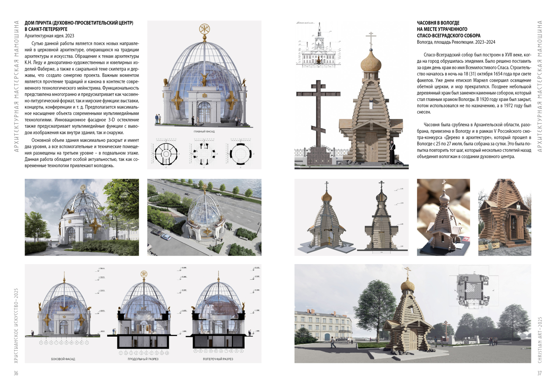Click the right page vertical "АРХИТЕКТУРНАЯ МАСТЕРСКАЯ МАМОШИНА" label
This screenshot has width=556, height=392.
point(539,86)
